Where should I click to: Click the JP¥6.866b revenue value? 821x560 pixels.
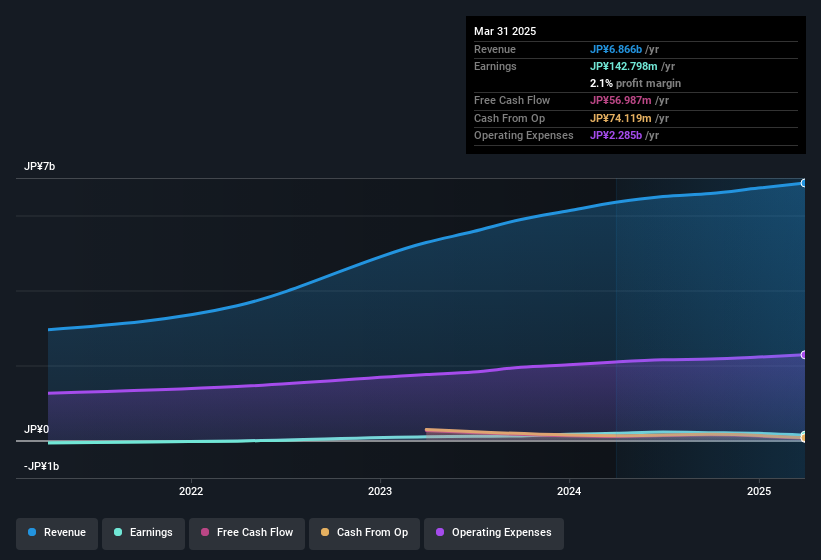pyautogui.click(x=616, y=49)
